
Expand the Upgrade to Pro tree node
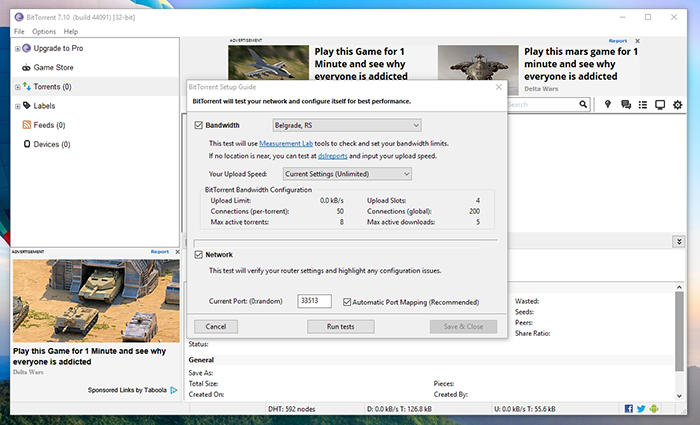(17, 49)
